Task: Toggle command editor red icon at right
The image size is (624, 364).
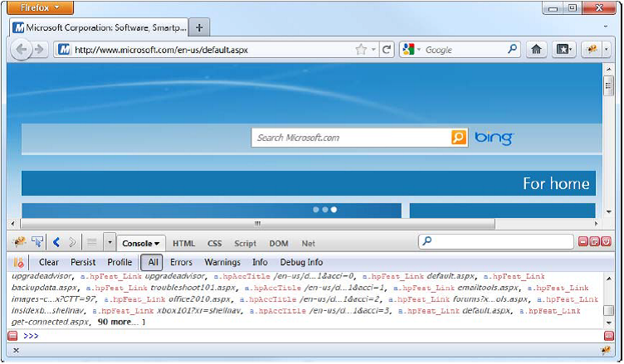Action: 609,336
